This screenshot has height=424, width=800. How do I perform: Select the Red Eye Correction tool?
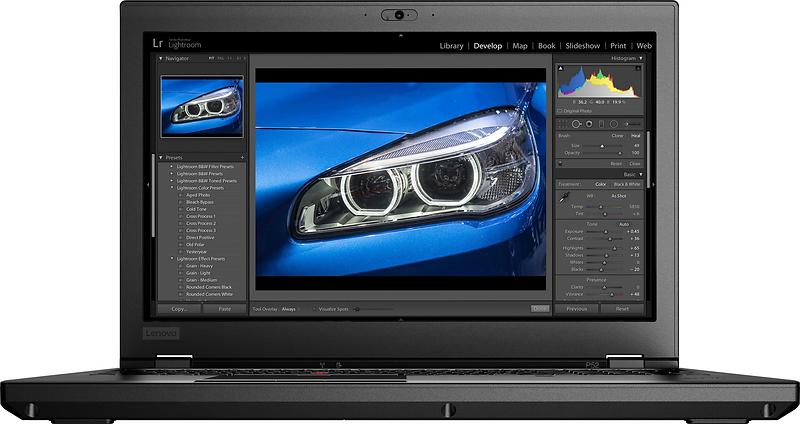pyautogui.click(x=590, y=123)
